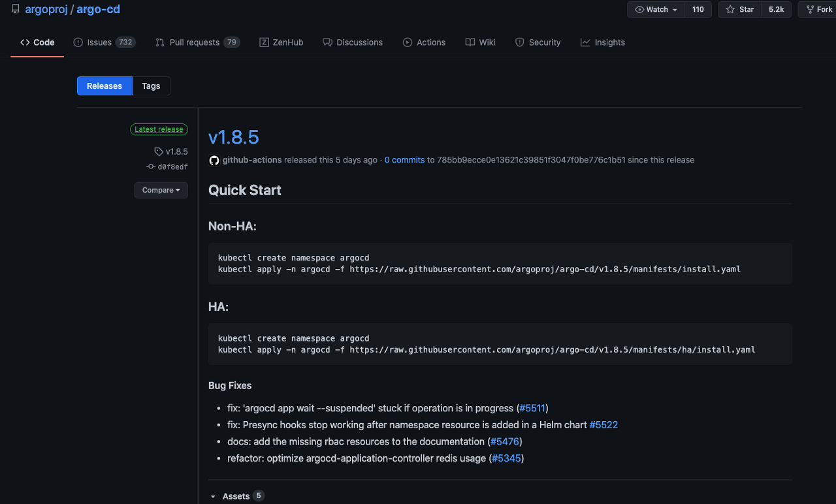Click the github-actions avatar icon
This screenshot has height=504, width=836.
[214, 160]
